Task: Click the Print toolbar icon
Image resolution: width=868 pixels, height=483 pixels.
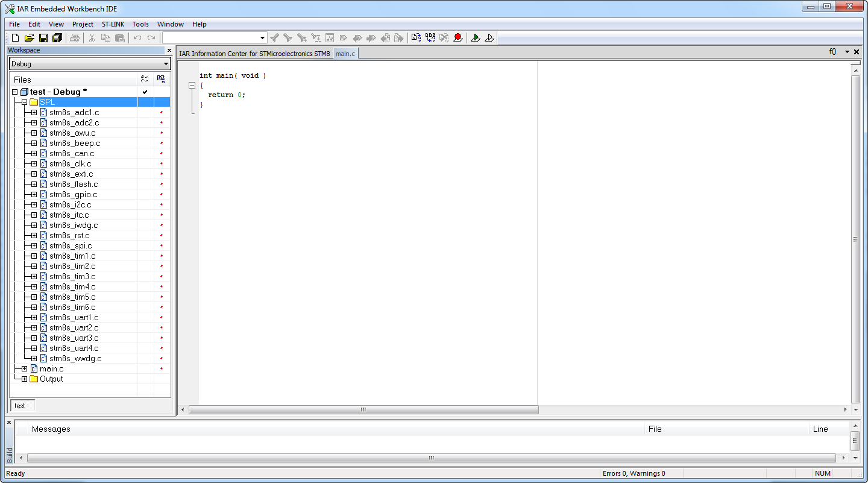Action: tap(75, 38)
